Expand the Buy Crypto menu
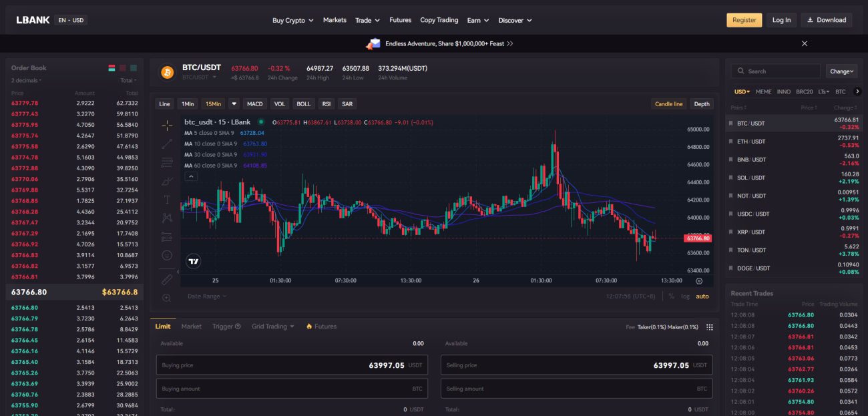The height and width of the screenshot is (416, 868). 292,21
